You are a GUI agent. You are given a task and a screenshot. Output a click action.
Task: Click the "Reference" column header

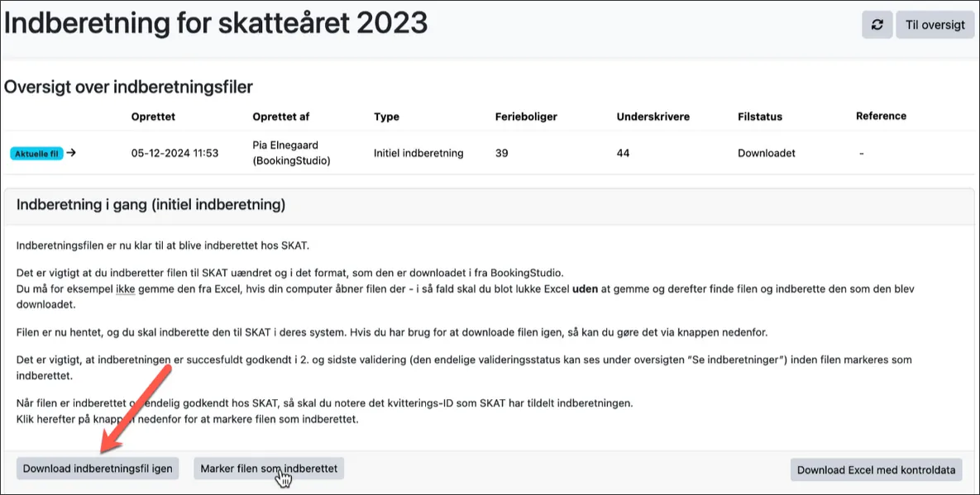881,117
